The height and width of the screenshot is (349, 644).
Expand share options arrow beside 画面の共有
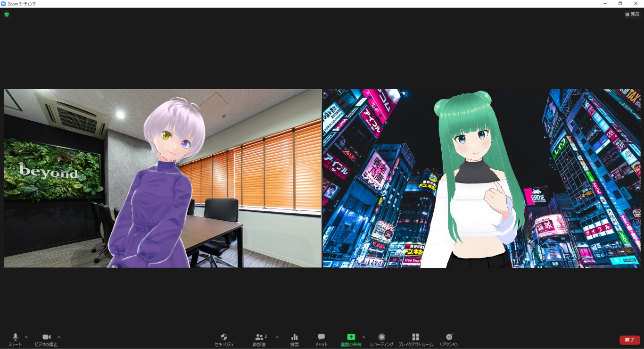[x=363, y=337]
